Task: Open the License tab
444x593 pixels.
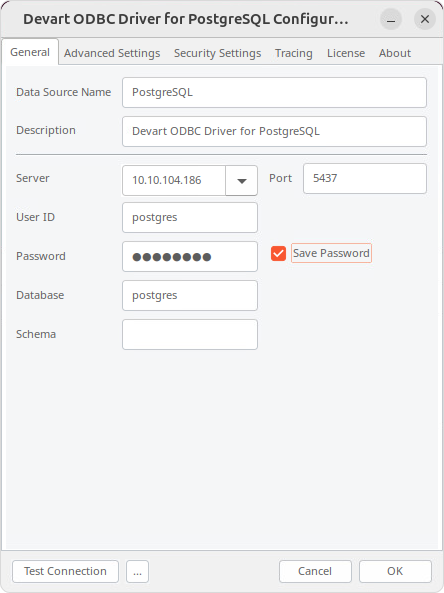Action: pyautogui.click(x=346, y=53)
